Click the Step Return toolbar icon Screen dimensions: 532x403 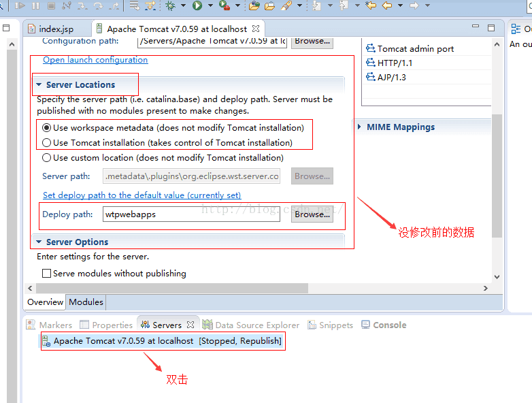coord(115,5)
